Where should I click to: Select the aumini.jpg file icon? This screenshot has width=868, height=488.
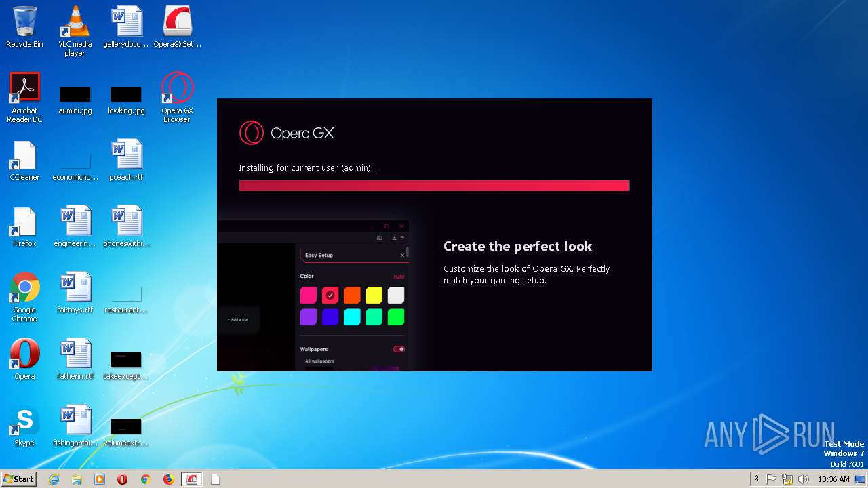75,100
